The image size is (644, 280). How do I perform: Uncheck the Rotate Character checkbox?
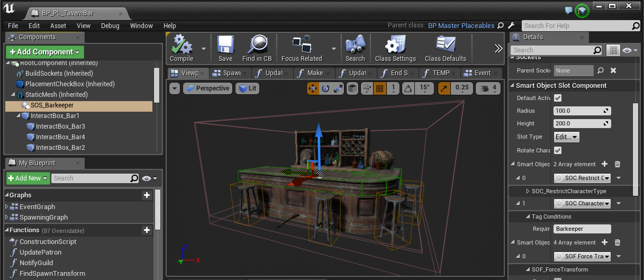pos(558,151)
